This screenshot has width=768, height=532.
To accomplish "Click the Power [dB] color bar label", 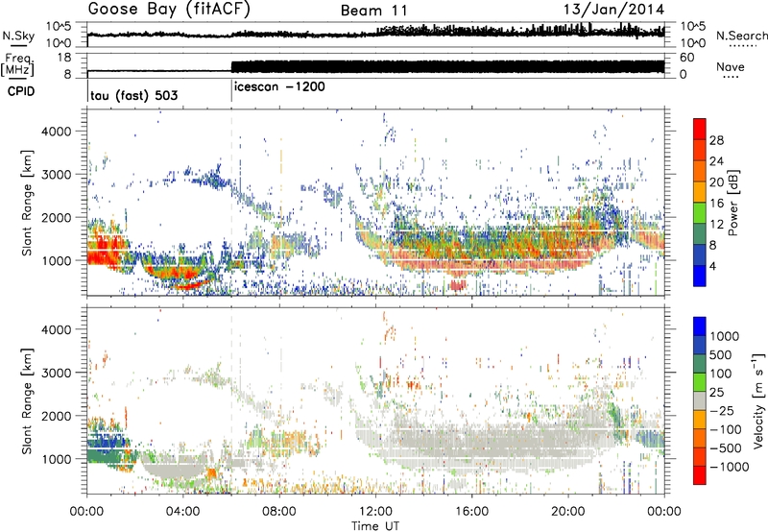I will tap(733, 203).
